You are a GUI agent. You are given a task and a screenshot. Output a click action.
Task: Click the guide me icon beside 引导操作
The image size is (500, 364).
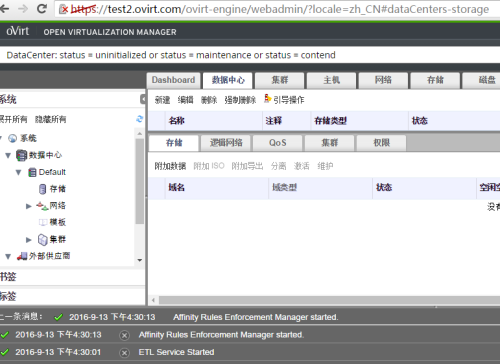click(x=268, y=99)
